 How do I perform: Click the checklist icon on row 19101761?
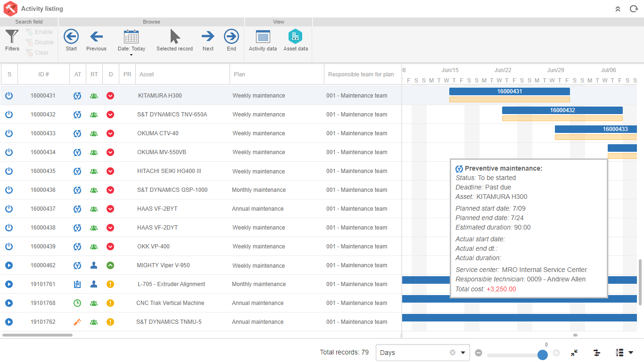point(77,284)
